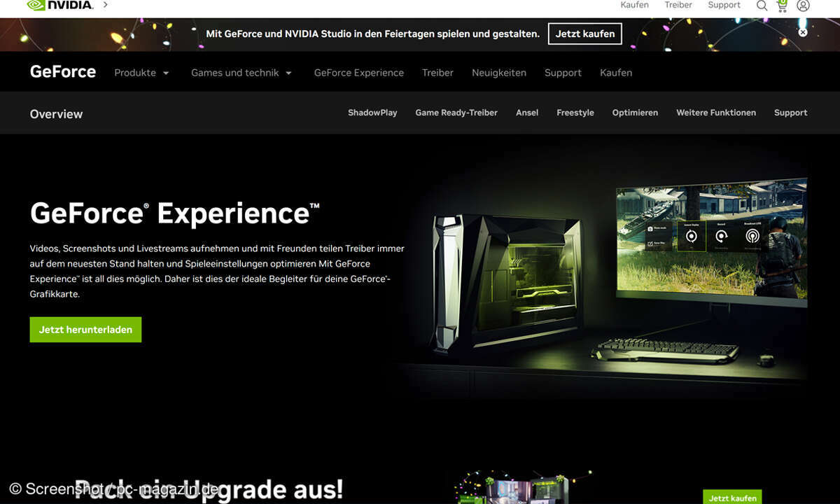Select Treiber in the GeForce navigation menu
This screenshot has height=504, width=840.
(x=437, y=73)
